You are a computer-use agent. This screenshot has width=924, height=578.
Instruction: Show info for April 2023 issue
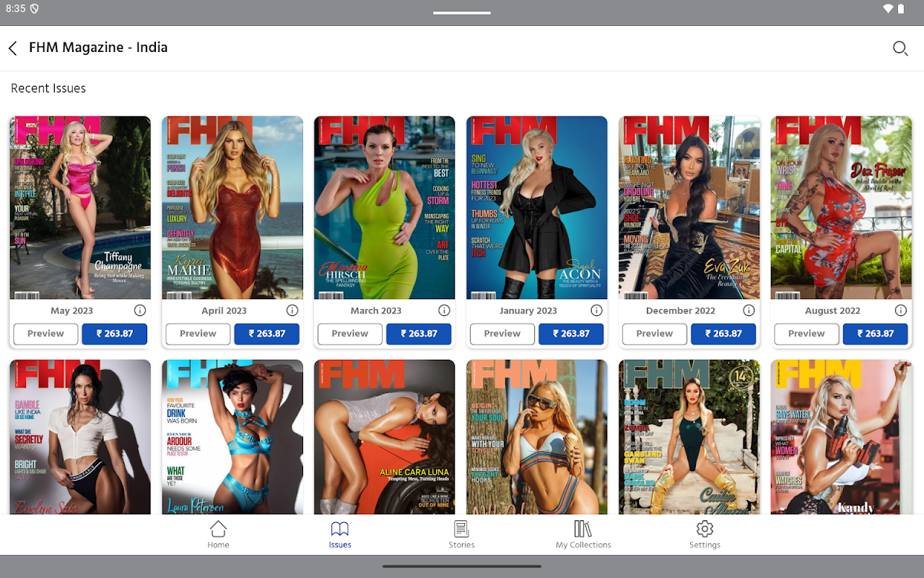tap(292, 311)
